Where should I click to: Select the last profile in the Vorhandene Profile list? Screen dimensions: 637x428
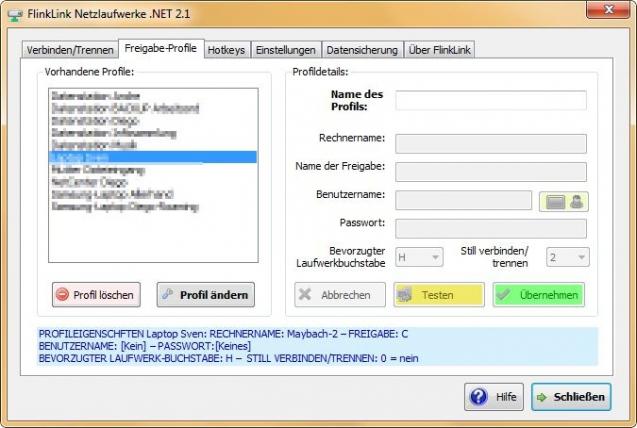(x=153, y=207)
